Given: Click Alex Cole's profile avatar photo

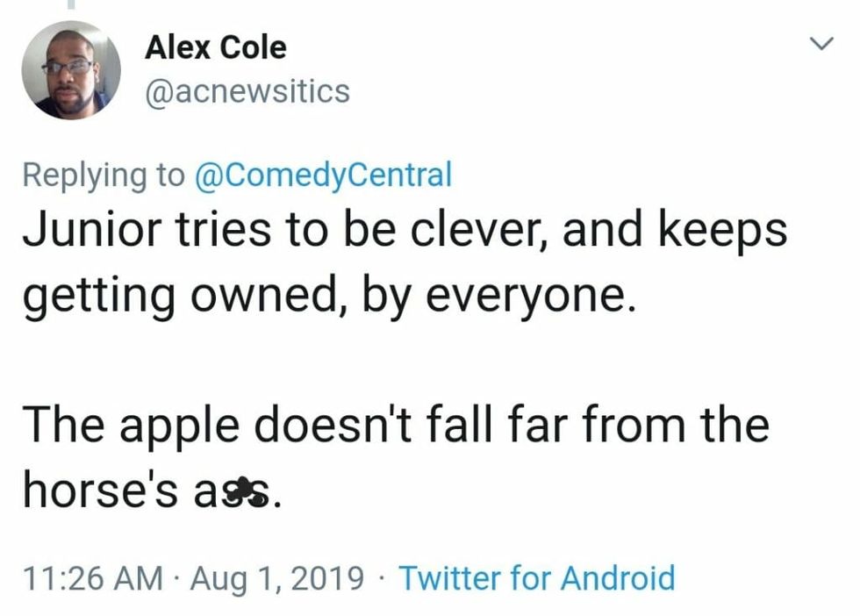Looking at the screenshot, I should (x=70, y=69).
